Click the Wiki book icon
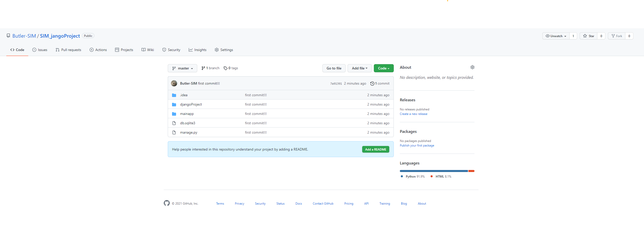 tap(144, 50)
